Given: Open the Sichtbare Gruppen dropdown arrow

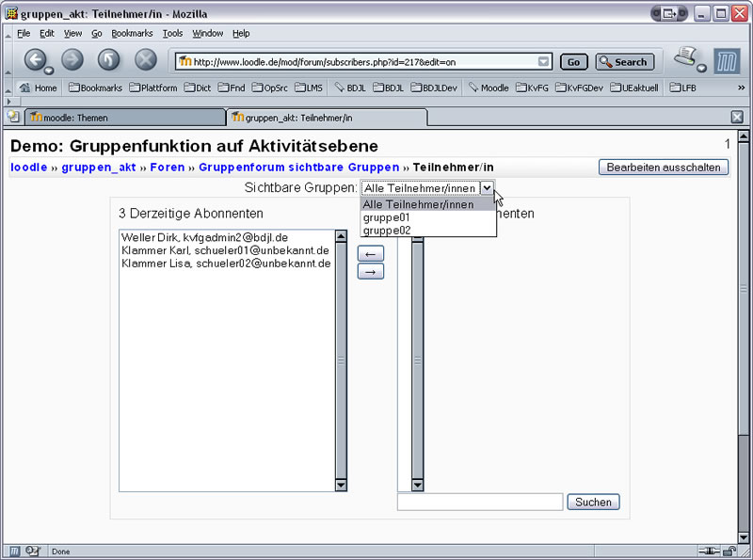Looking at the screenshot, I should click(487, 188).
